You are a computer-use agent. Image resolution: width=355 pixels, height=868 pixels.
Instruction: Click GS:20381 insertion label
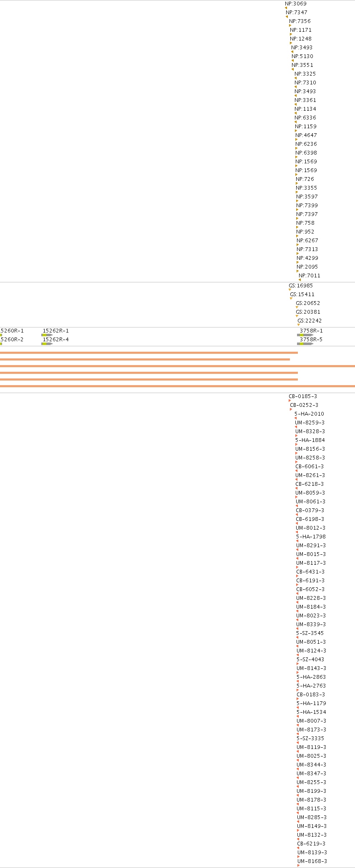(x=308, y=312)
